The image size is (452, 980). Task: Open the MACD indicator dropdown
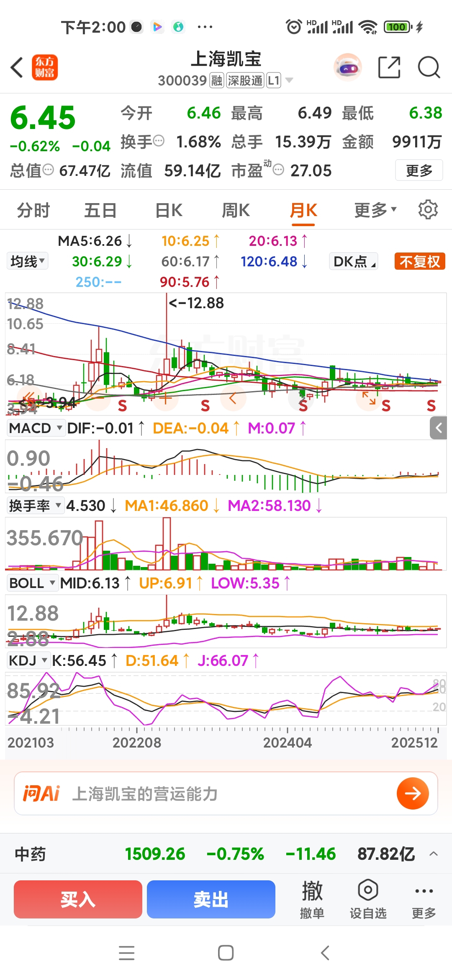click(x=36, y=428)
